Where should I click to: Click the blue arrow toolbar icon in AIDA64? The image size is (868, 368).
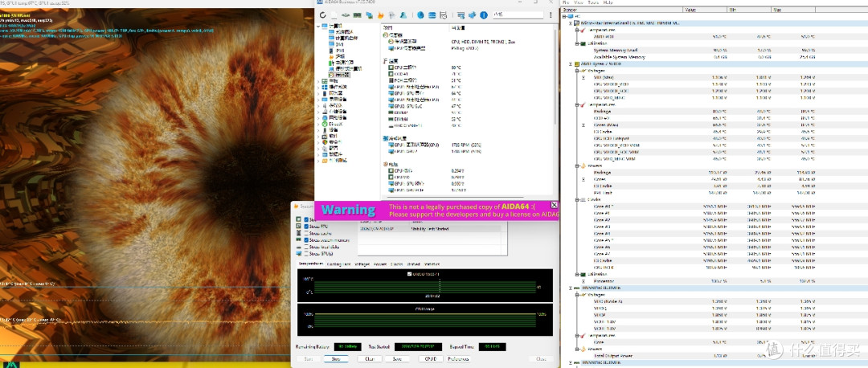(473, 15)
